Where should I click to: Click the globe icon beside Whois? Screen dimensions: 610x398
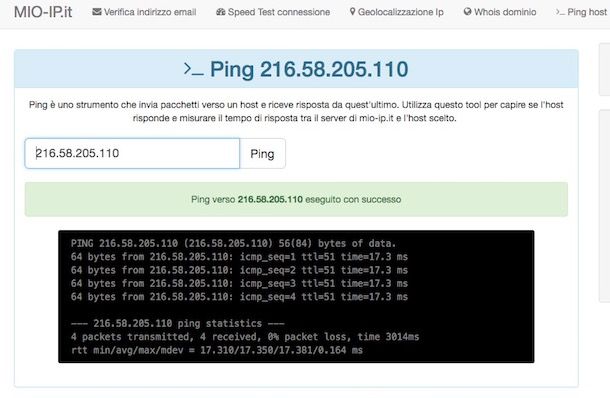(x=467, y=12)
